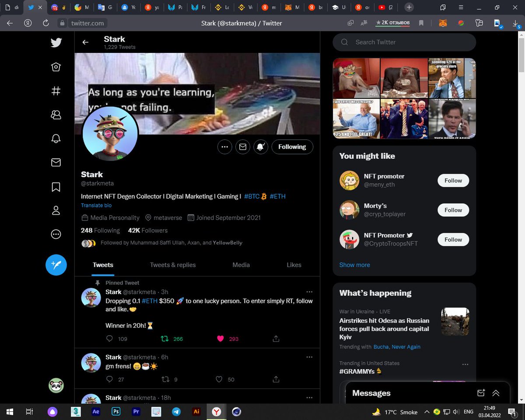Switch to the Media tab

click(x=241, y=265)
